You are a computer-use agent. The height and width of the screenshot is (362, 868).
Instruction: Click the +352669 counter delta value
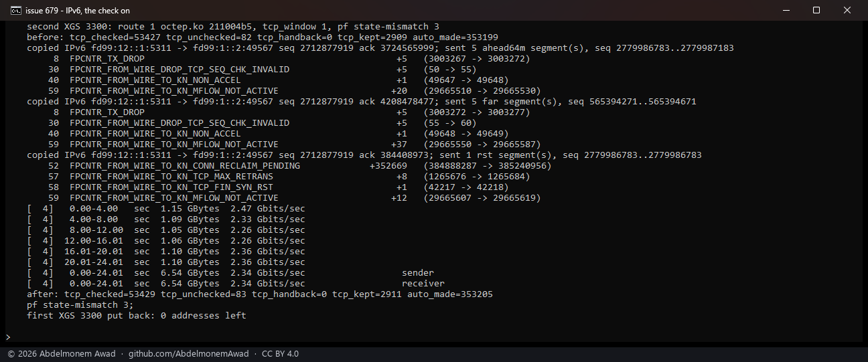388,166
